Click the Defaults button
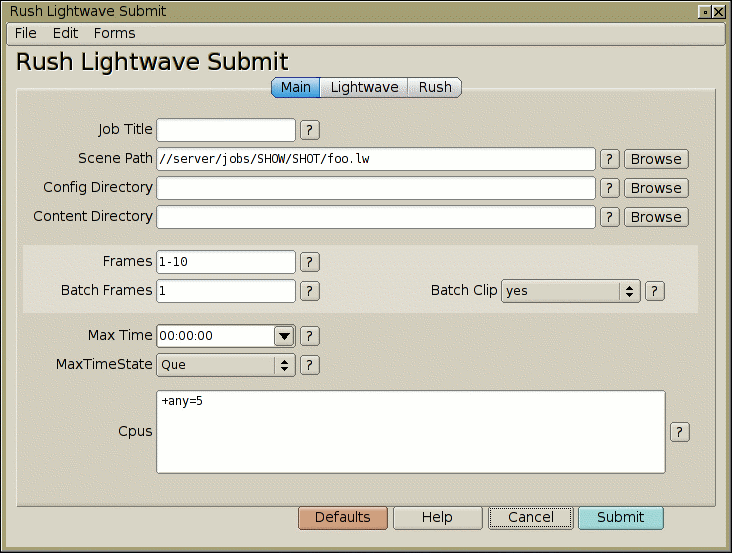 pos(342,517)
